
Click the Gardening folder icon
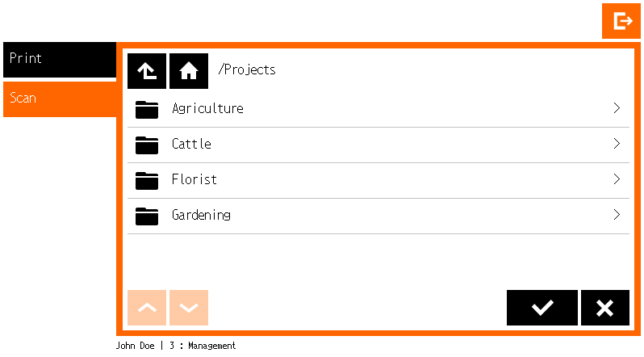coord(147,216)
